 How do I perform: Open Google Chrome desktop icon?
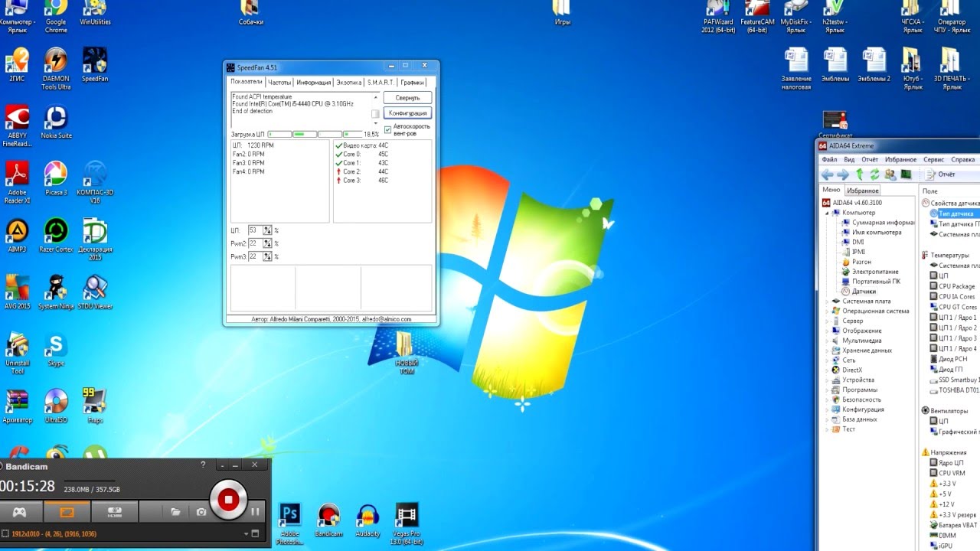[55, 15]
